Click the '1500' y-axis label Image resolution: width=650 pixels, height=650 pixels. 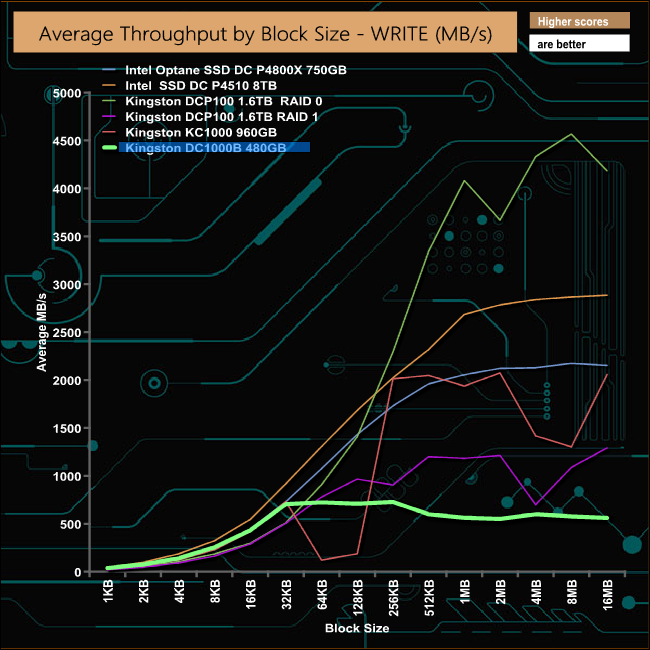(x=67, y=429)
